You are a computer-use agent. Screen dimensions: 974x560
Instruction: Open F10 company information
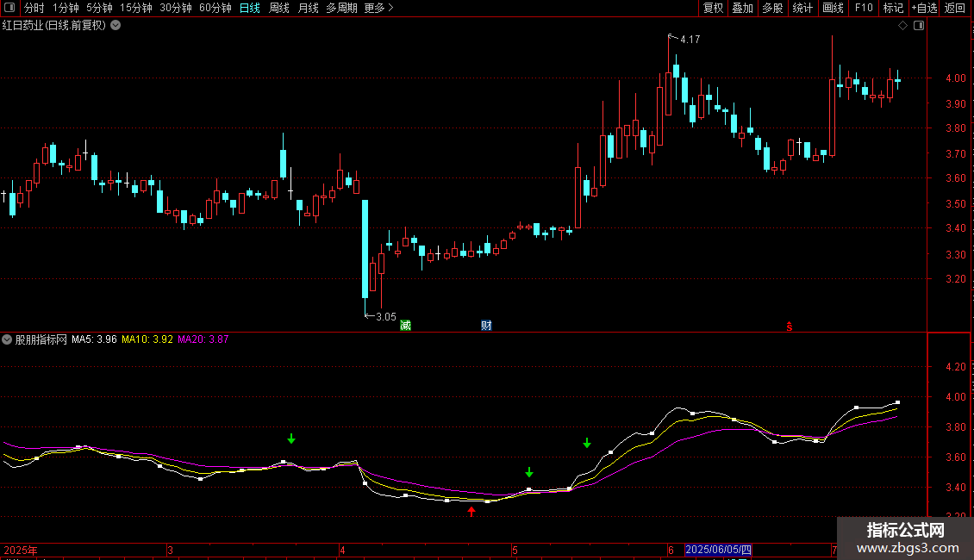click(x=864, y=8)
